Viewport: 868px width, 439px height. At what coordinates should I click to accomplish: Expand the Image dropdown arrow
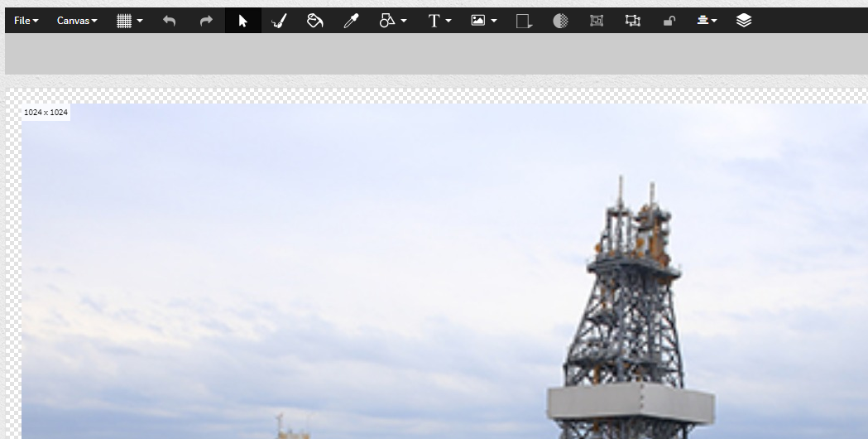tap(494, 21)
